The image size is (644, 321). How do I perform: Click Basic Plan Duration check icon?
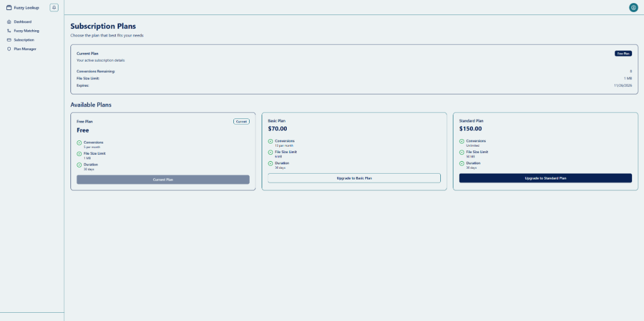click(270, 164)
